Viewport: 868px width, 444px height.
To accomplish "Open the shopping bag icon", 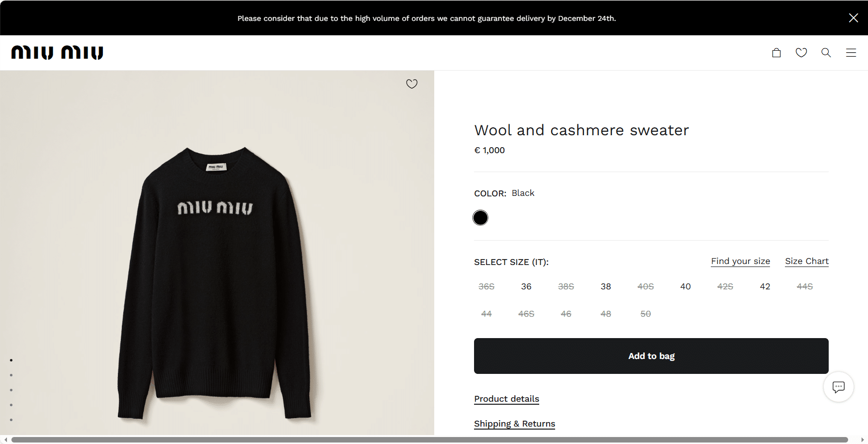I will click(776, 53).
